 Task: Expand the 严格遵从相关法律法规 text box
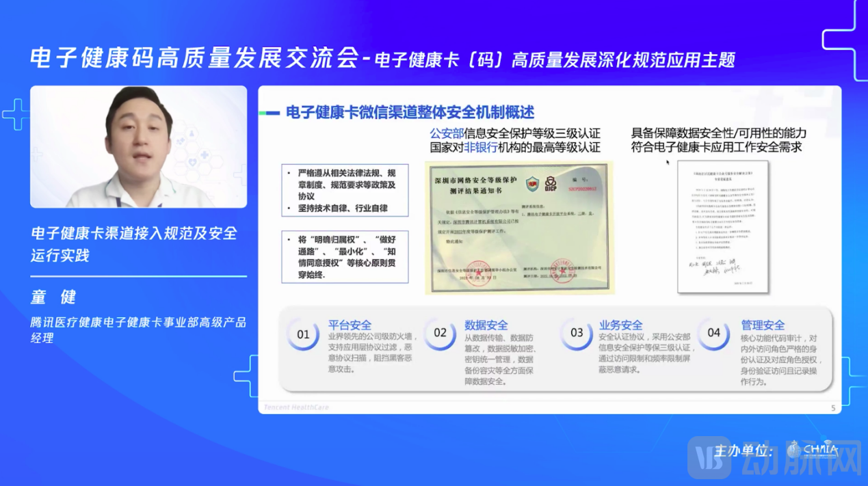coord(345,190)
